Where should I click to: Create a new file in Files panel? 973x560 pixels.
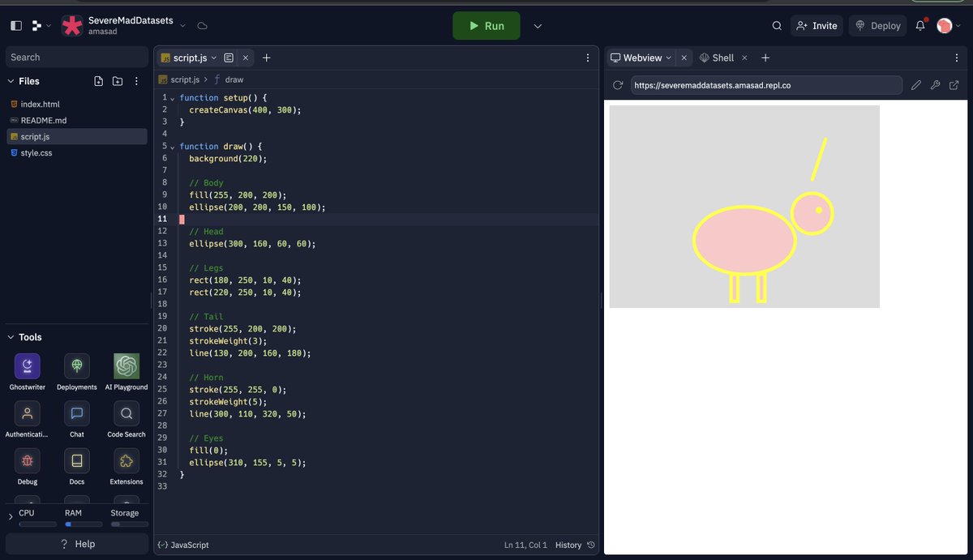(x=98, y=81)
